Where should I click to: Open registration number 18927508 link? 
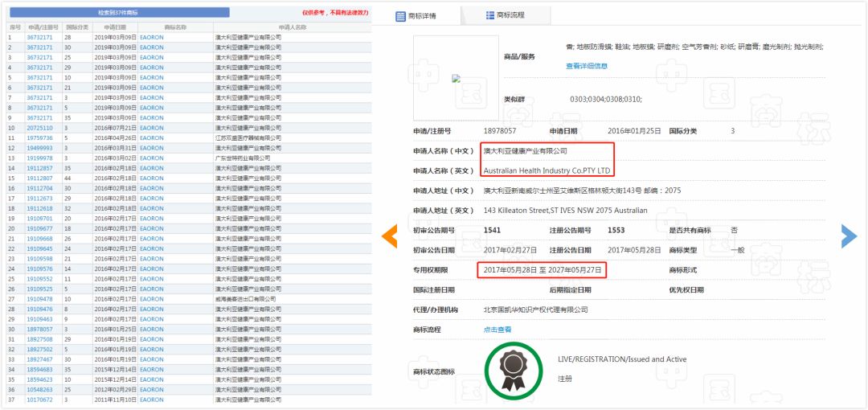(39, 339)
